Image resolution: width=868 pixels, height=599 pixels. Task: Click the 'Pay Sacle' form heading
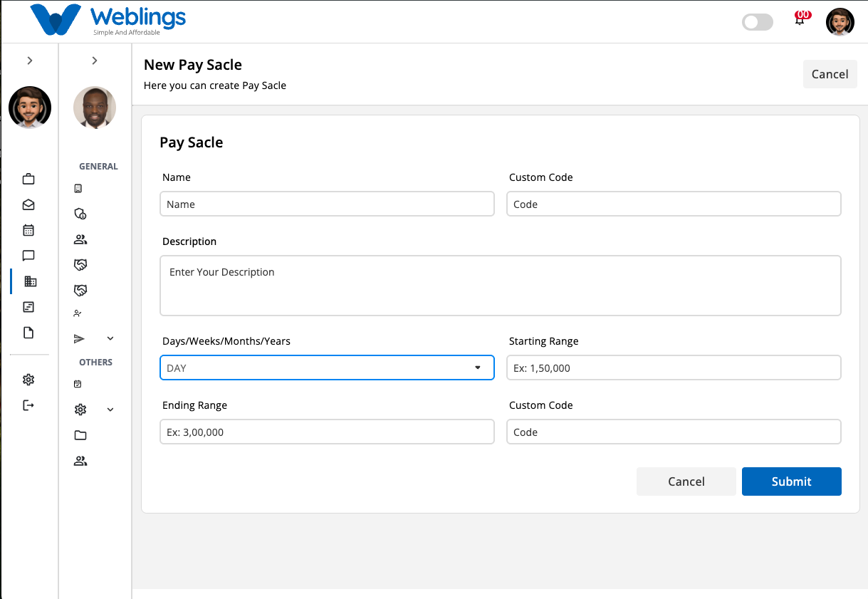click(192, 142)
